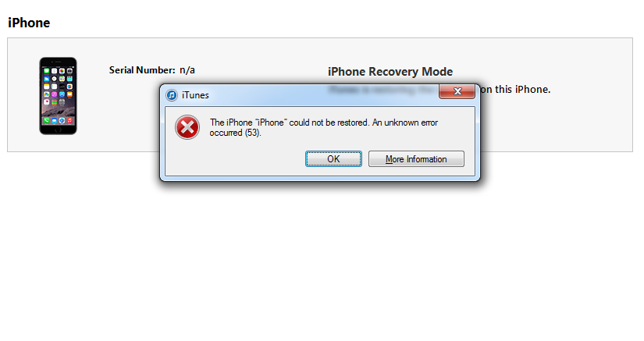644x341 pixels.
Task: Click the iPhone Recovery Mode heading
Action: (390, 72)
